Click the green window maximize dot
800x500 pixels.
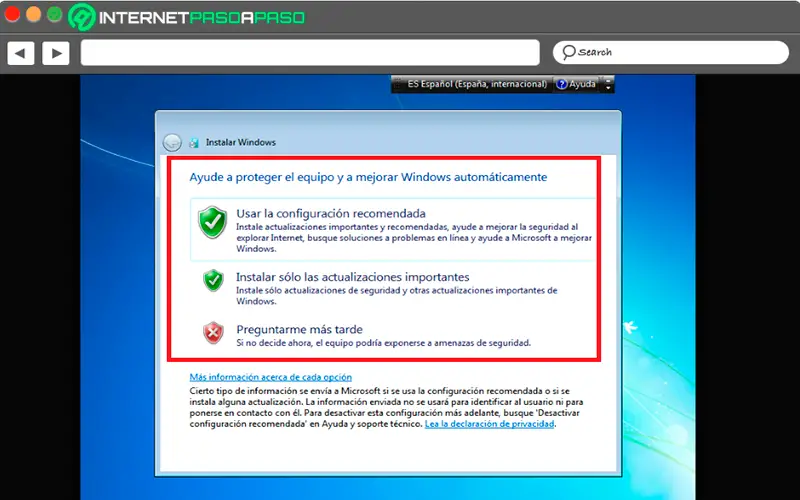[x=55, y=14]
